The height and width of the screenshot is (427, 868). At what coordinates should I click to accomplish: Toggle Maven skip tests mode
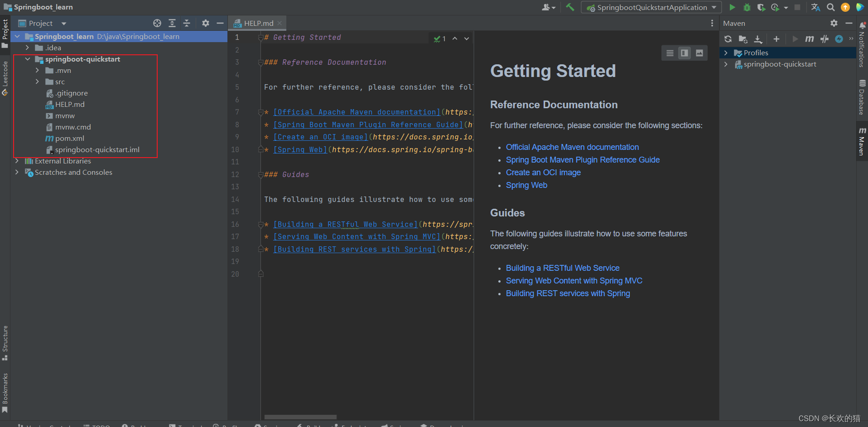839,39
